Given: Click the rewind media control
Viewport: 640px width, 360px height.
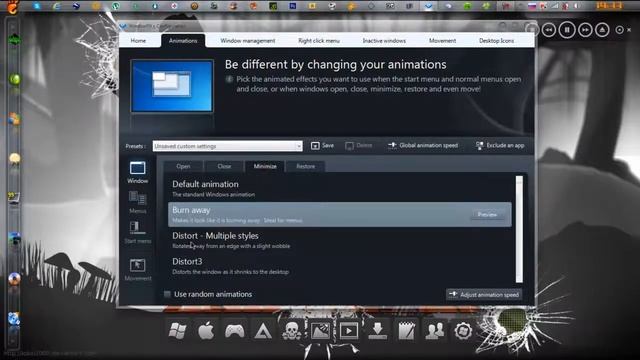Looking at the screenshot, I should [549, 30].
